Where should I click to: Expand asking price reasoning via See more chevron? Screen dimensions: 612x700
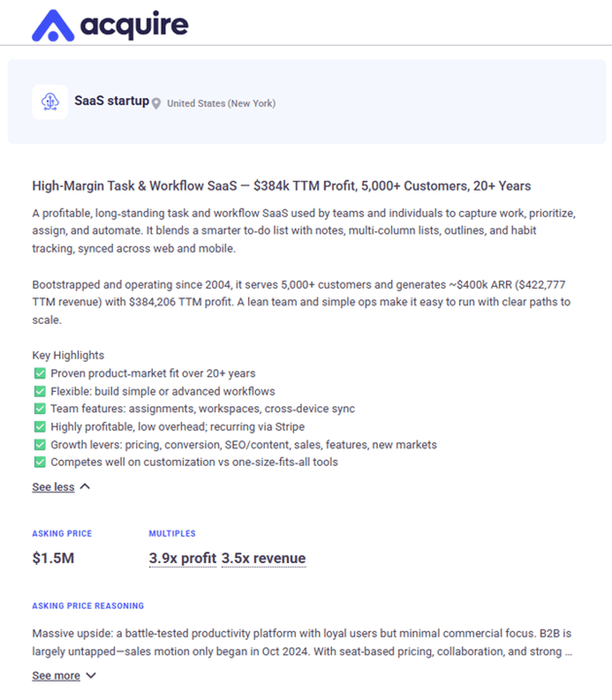[91, 675]
